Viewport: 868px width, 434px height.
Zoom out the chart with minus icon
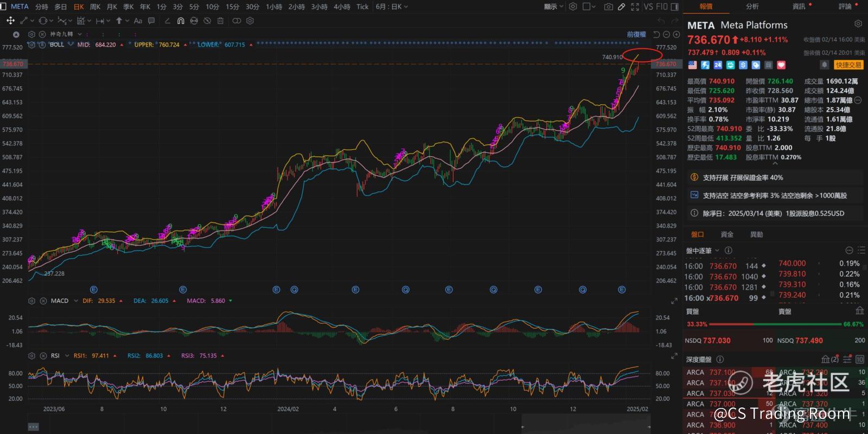click(666, 34)
